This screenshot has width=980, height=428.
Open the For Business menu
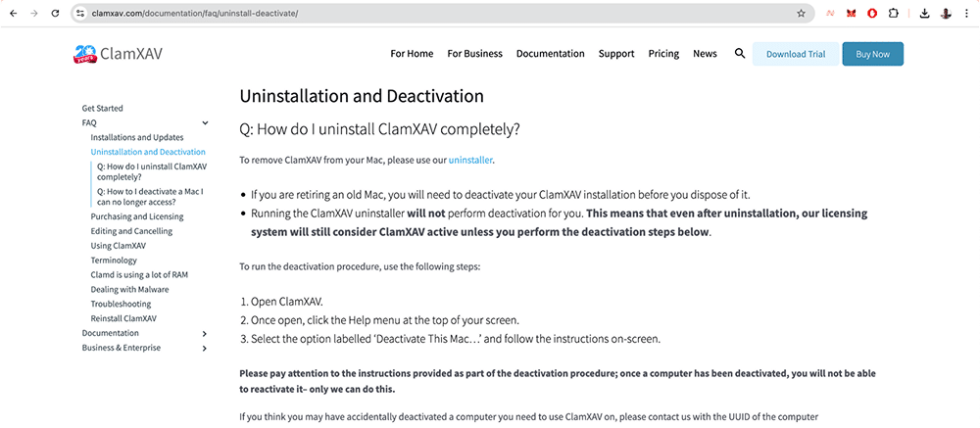click(475, 54)
